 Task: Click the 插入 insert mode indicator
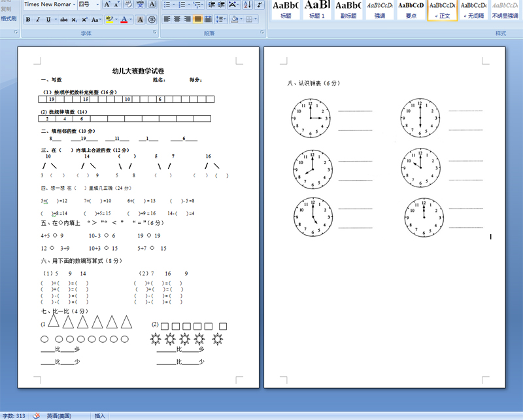point(100,415)
